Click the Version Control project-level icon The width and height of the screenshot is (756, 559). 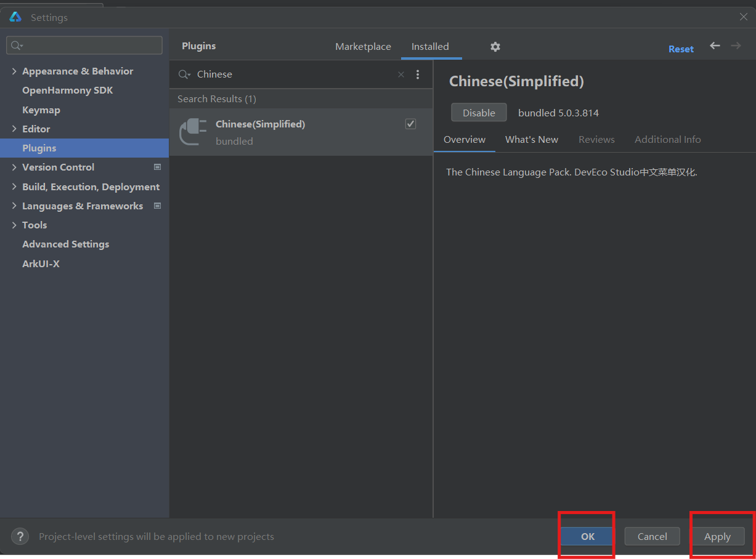click(157, 167)
